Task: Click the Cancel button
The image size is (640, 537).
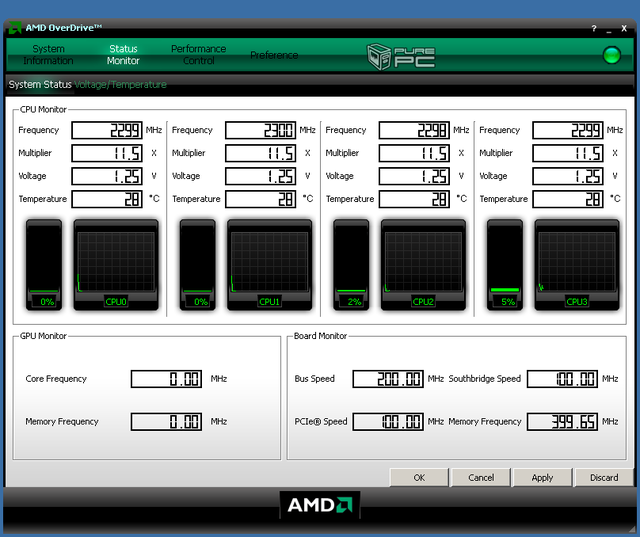Action: pos(481,477)
